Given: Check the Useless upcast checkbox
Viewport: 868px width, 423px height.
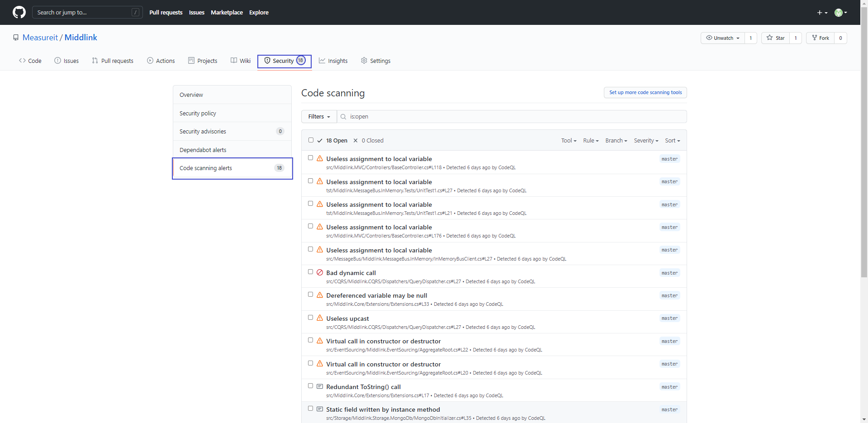Looking at the screenshot, I should (310, 318).
